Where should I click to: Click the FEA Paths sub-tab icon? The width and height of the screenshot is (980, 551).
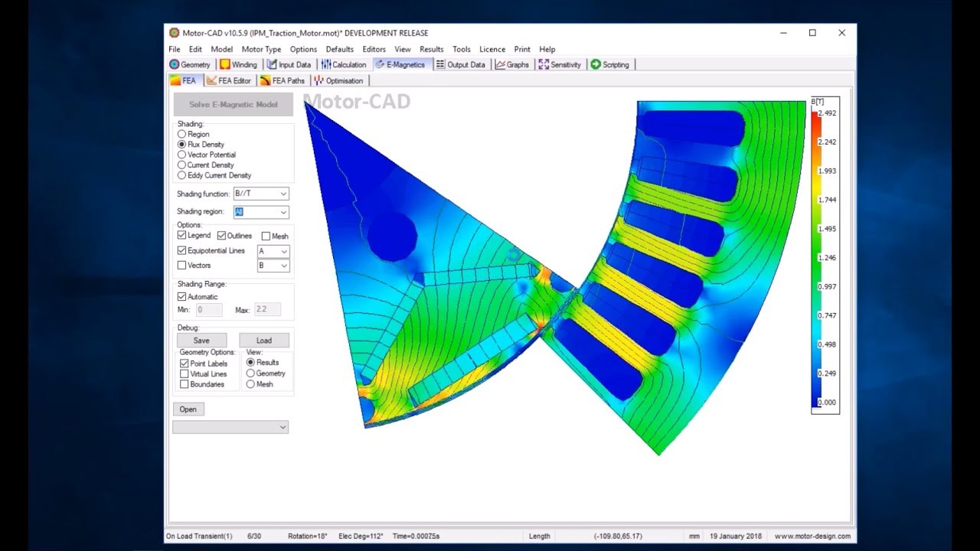pos(266,80)
